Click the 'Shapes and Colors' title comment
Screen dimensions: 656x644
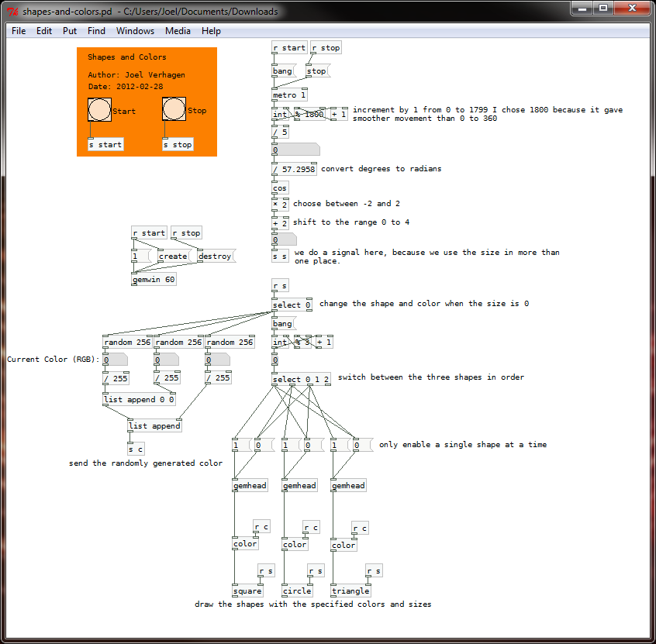126,57
